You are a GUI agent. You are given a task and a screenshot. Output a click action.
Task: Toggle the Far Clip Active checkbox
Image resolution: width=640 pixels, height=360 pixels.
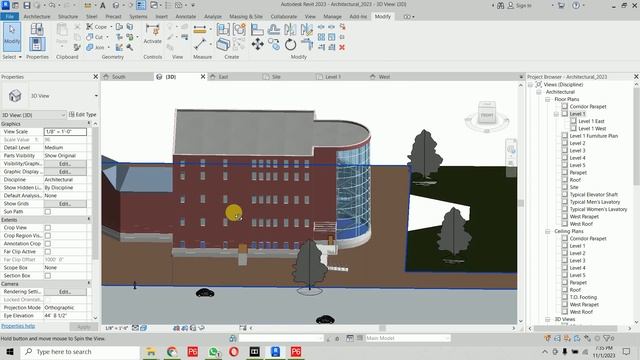point(48,252)
